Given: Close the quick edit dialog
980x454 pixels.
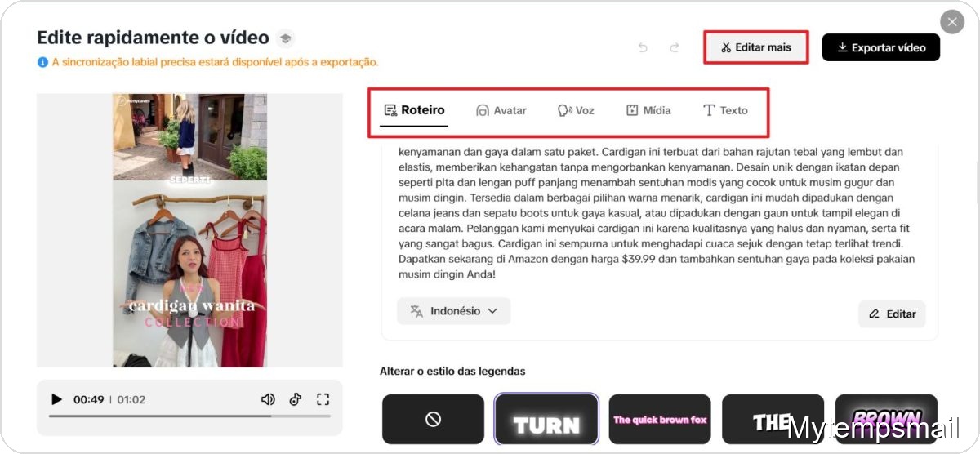Looking at the screenshot, I should click(x=952, y=21).
